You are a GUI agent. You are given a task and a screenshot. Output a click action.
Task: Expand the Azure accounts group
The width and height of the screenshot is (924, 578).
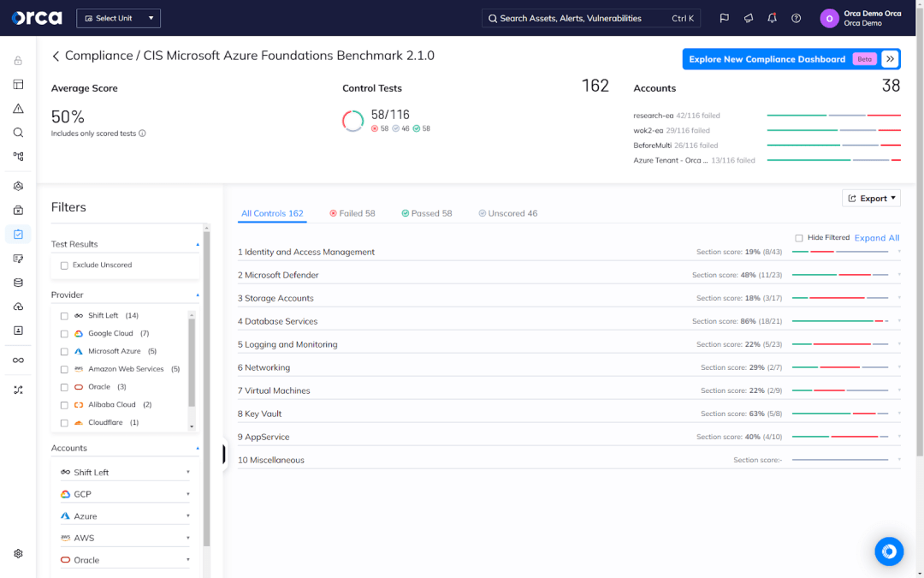click(x=126, y=516)
